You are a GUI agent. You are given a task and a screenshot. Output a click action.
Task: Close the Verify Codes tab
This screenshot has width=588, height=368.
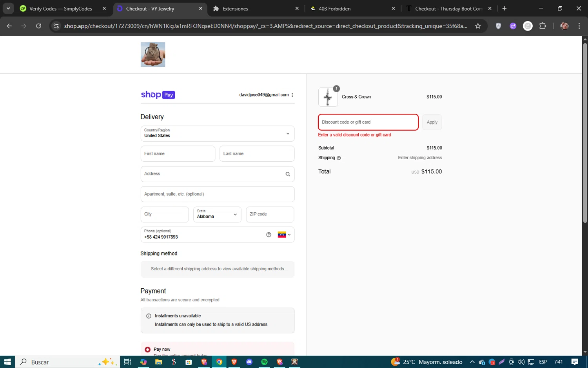pos(104,8)
